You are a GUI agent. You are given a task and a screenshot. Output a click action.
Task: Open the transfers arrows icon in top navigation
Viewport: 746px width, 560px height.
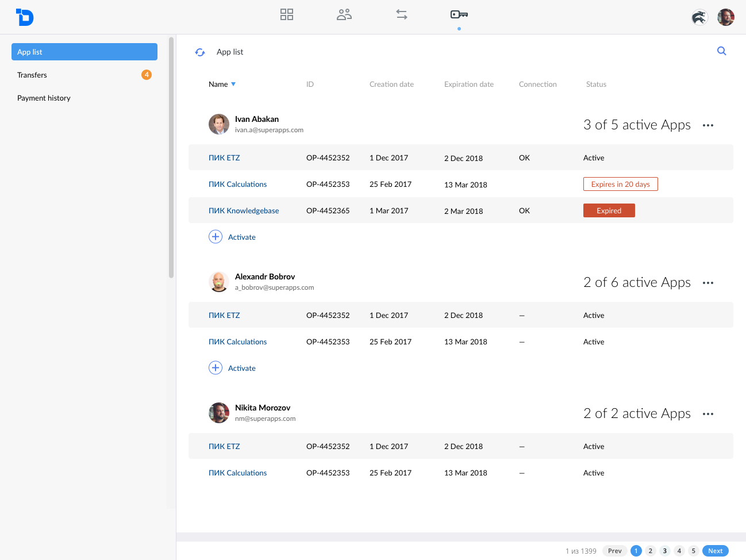pyautogui.click(x=402, y=14)
